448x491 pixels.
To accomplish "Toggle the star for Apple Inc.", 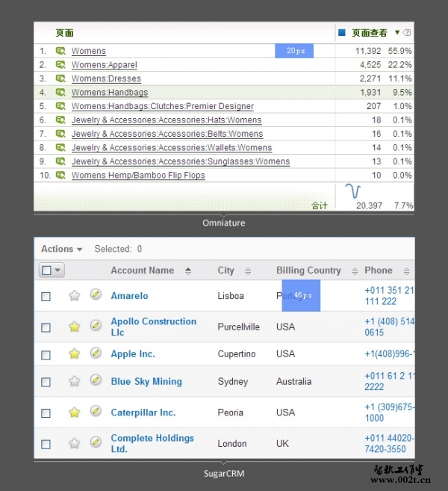I will point(74,353).
